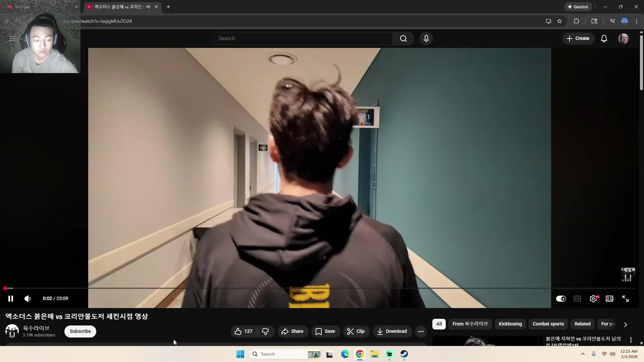Open Task View from the taskbar
Screen dimensions: 644x362
(x=330, y=354)
